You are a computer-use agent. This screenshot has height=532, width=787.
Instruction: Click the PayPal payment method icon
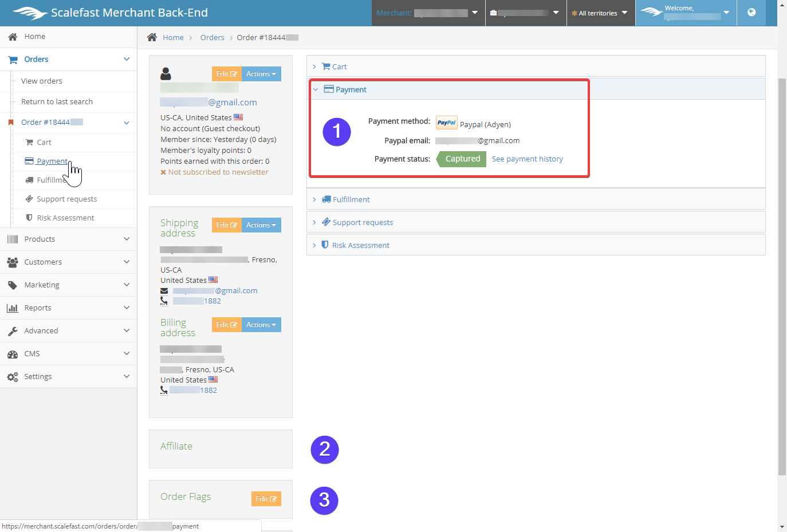pyautogui.click(x=446, y=123)
